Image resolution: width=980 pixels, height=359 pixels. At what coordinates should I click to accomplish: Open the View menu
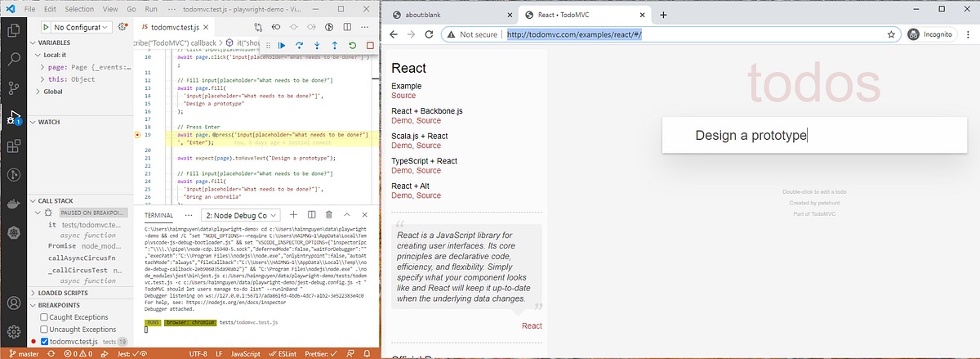(110, 9)
